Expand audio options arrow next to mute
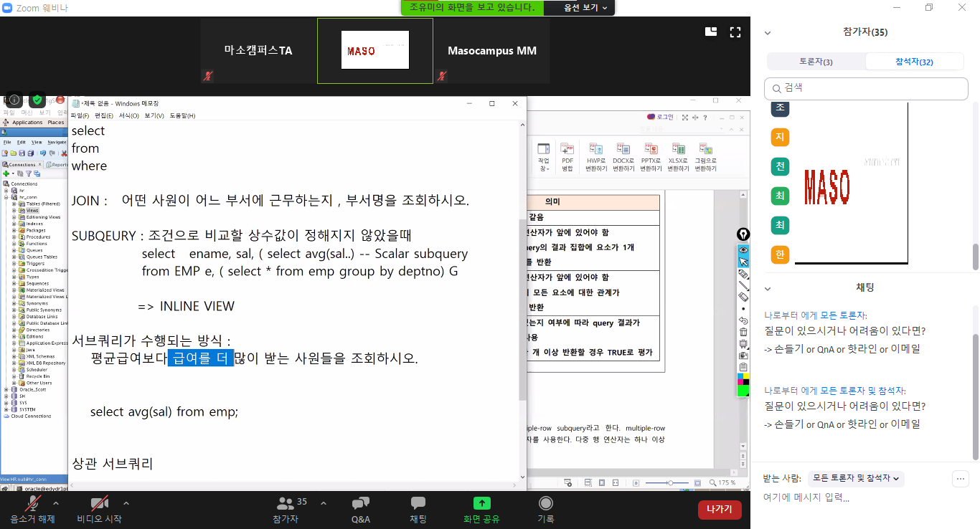Viewport: 980px width, 529px height. click(x=56, y=502)
